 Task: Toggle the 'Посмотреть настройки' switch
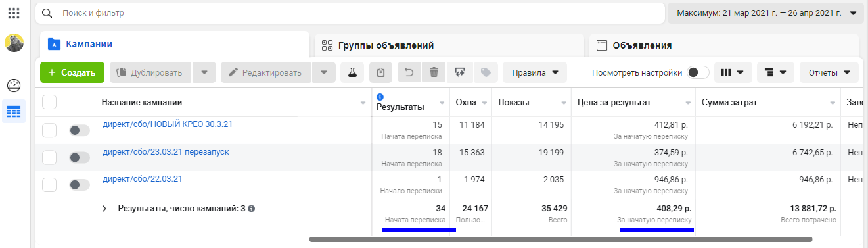click(x=698, y=72)
